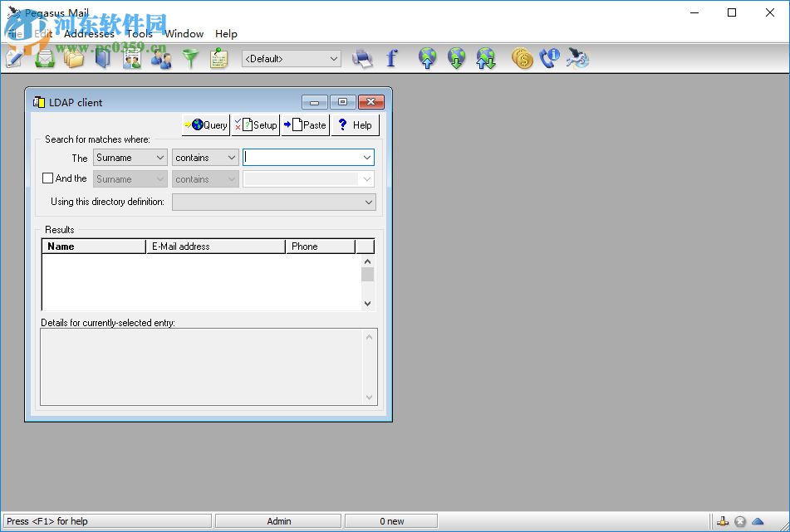This screenshot has width=790, height=532.
Task: Open the Tools menu
Action: pos(140,34)
